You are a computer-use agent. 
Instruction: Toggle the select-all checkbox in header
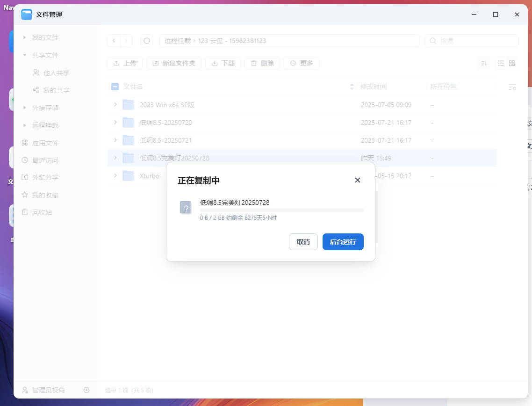point(115,87)
